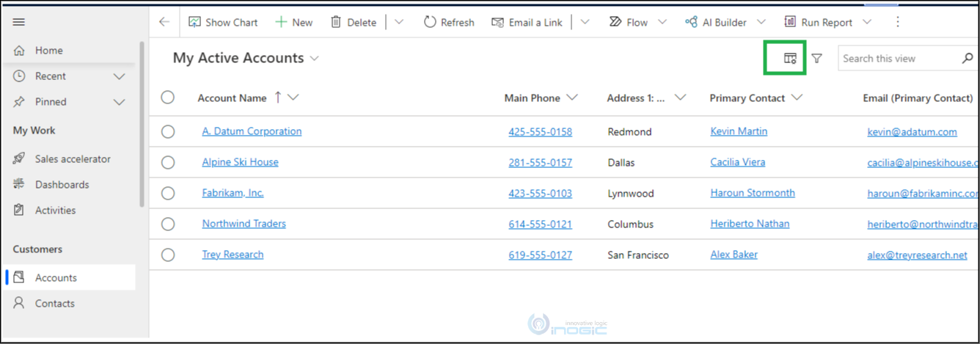Viewport: 980px width, 344px height.
Task: Click the Email (Primary Contact) column header
Action: 918,98
